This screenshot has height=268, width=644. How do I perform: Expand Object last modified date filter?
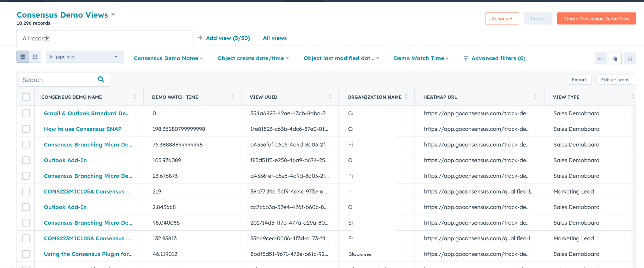341,58
